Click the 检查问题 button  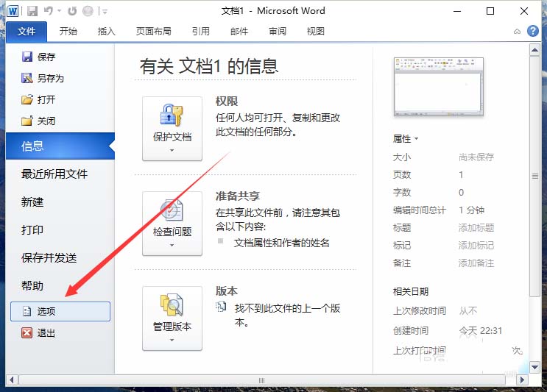click(172, 224)
